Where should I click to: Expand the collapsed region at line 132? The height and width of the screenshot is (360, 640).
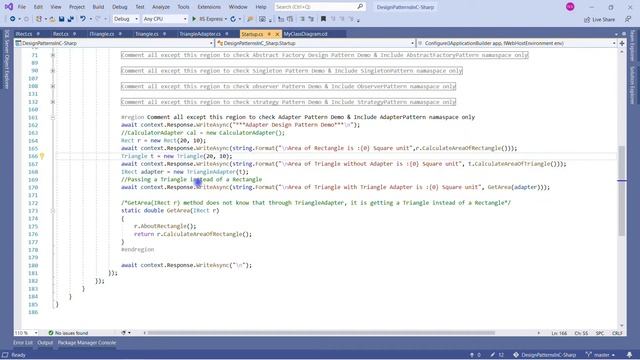click(x=53, y=102)
